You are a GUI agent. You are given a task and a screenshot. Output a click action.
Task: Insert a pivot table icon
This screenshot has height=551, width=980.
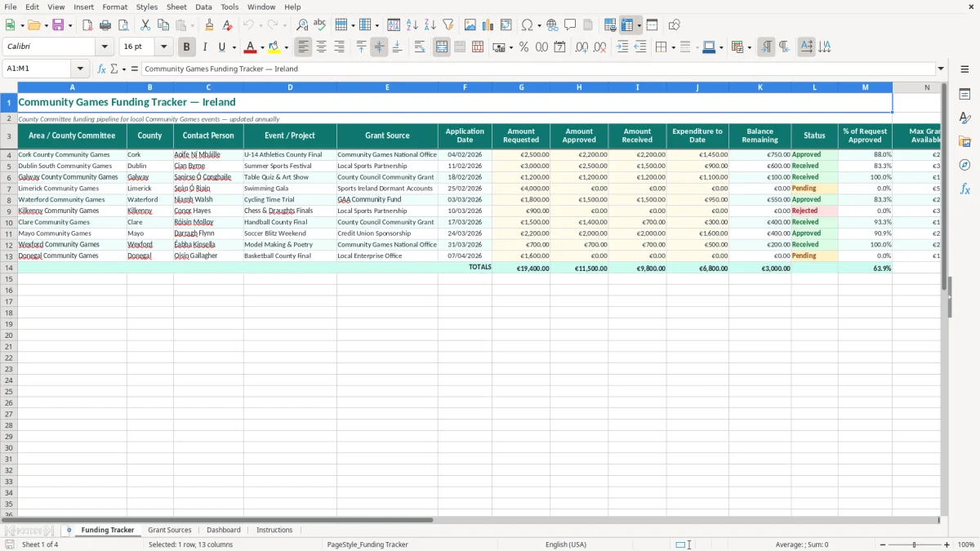[x=506, y=25]
